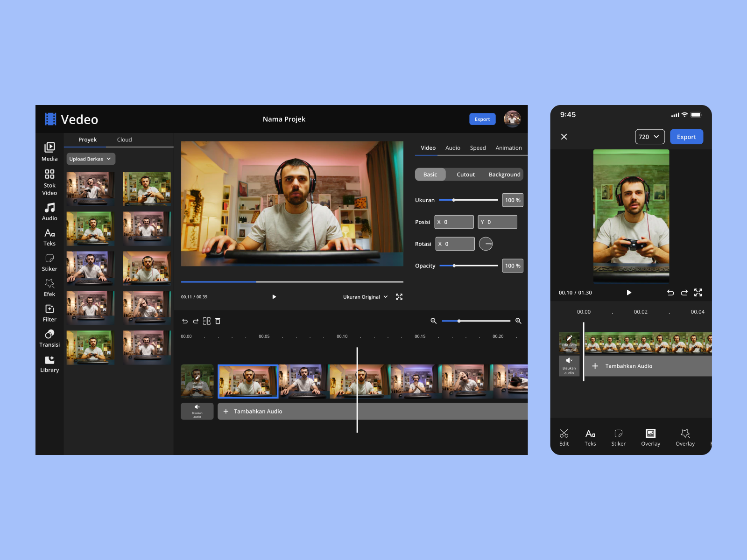Open the Transisi panel
The width and height of the screenshot is (747, 560).
(49, 338)
